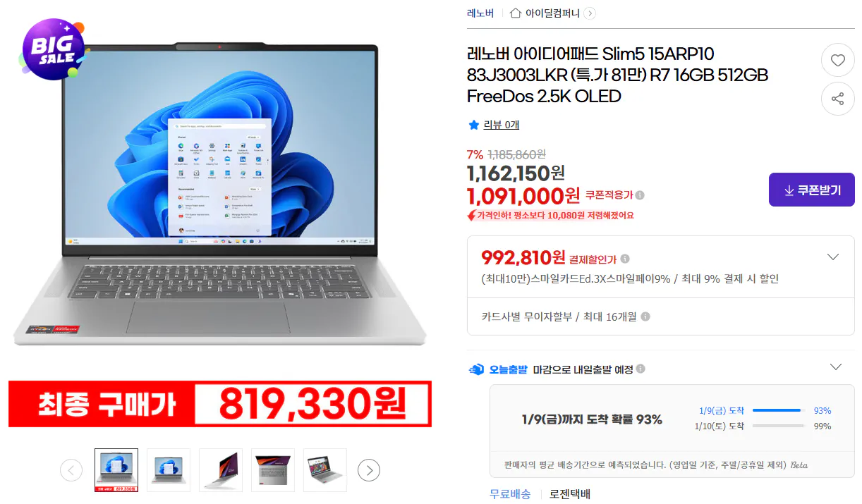Image resolution: width=862 pixels, height=504 pixels.
Task: Click info icon next to 결제할인가
Action: 625,259
